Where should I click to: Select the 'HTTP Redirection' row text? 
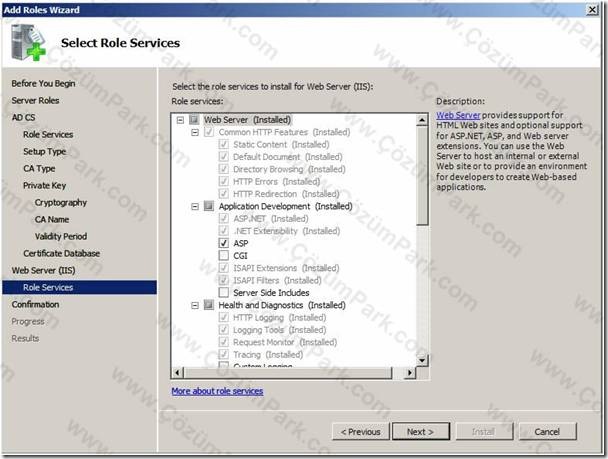(x=286, y=194)
